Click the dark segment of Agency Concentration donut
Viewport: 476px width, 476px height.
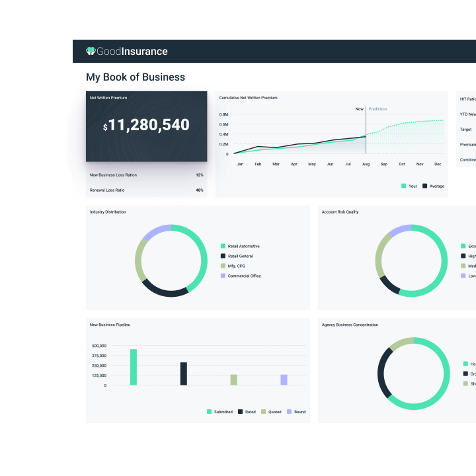[382, 374]
